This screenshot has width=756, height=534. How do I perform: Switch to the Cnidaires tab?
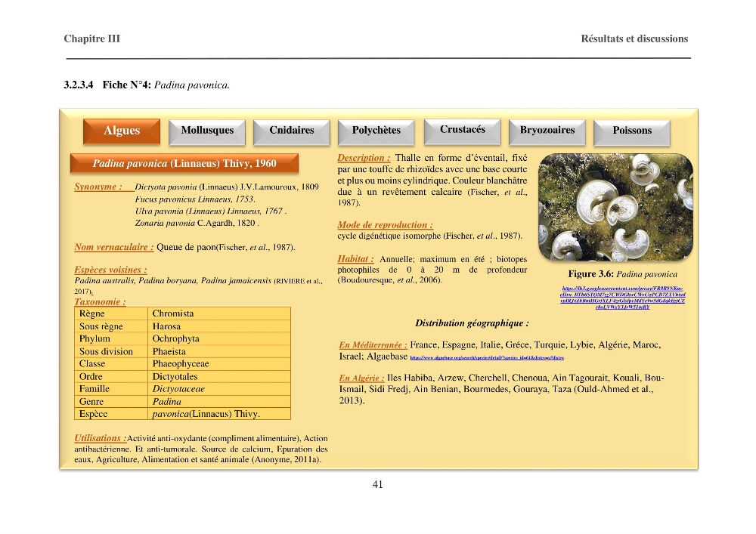coord(292,131)
